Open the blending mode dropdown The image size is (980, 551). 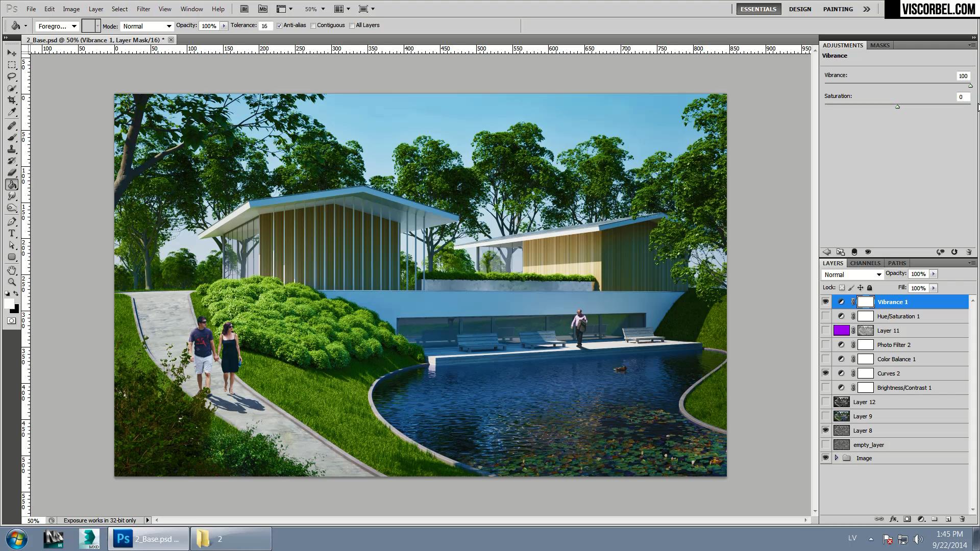click(x=851, y=274)
